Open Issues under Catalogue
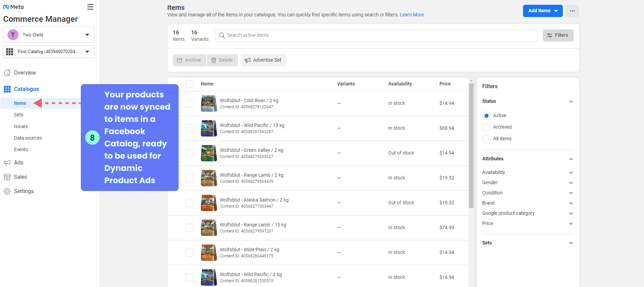Viewport: 644px width, 287px height. (21, 127)
